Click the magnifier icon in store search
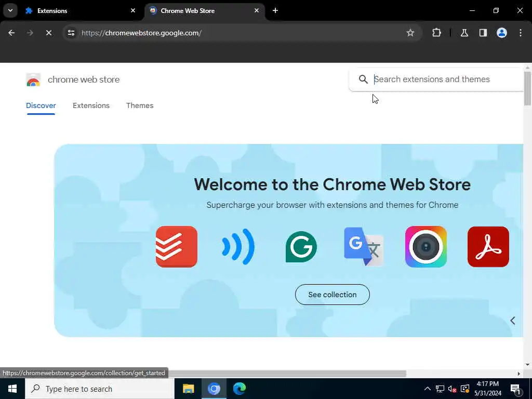The height and width of the screenshot is (399, 532). 363,79
